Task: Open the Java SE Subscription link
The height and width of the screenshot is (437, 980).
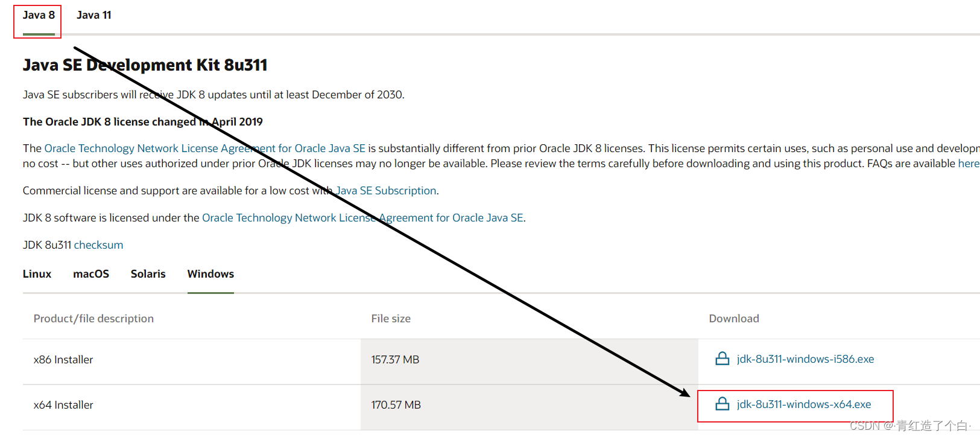Action: coord(386,191)
